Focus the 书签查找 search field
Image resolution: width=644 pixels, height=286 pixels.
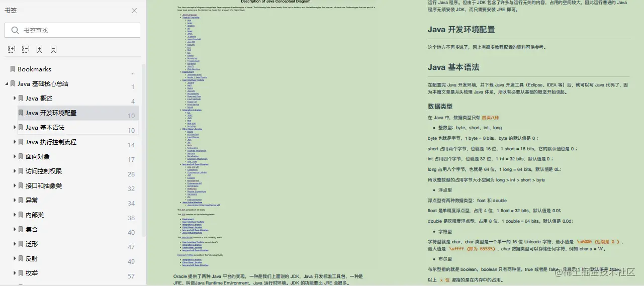click(72, 30)
